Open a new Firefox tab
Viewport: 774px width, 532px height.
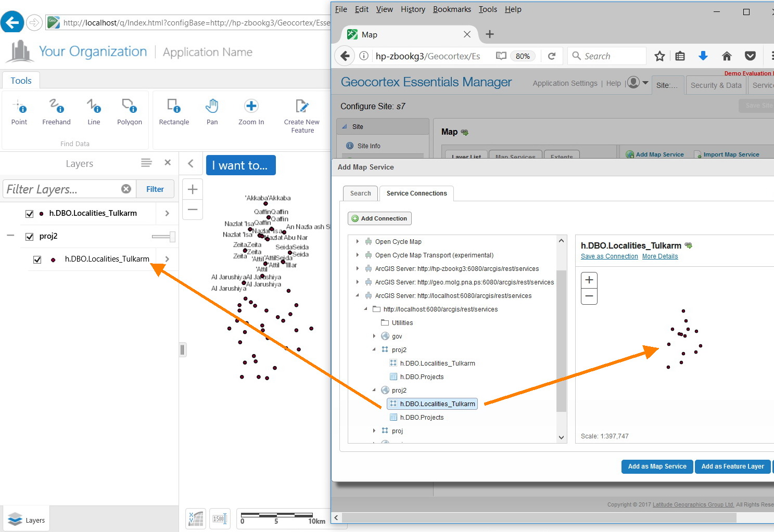[490, 34]
